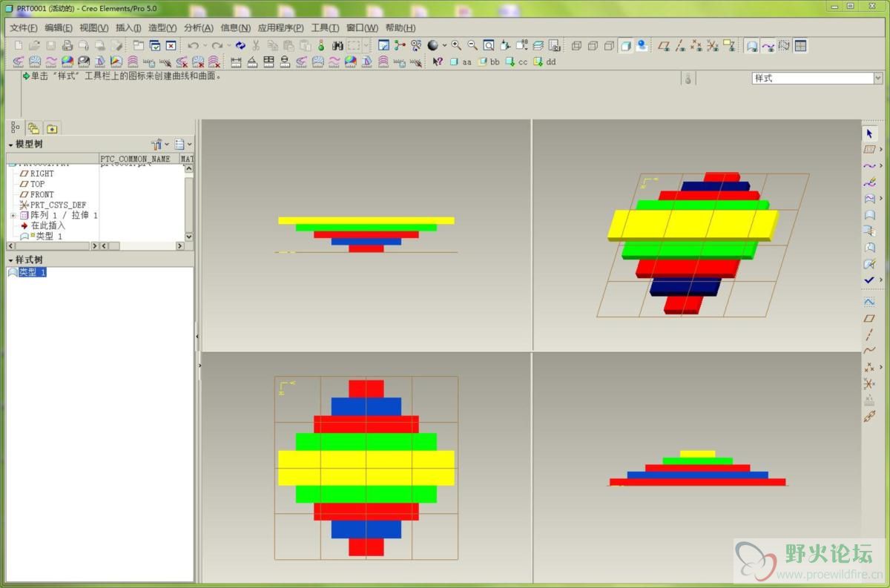The image size is (890, 588).
Task: Open the 造型(Y) menu
Action: click(162, 27)
